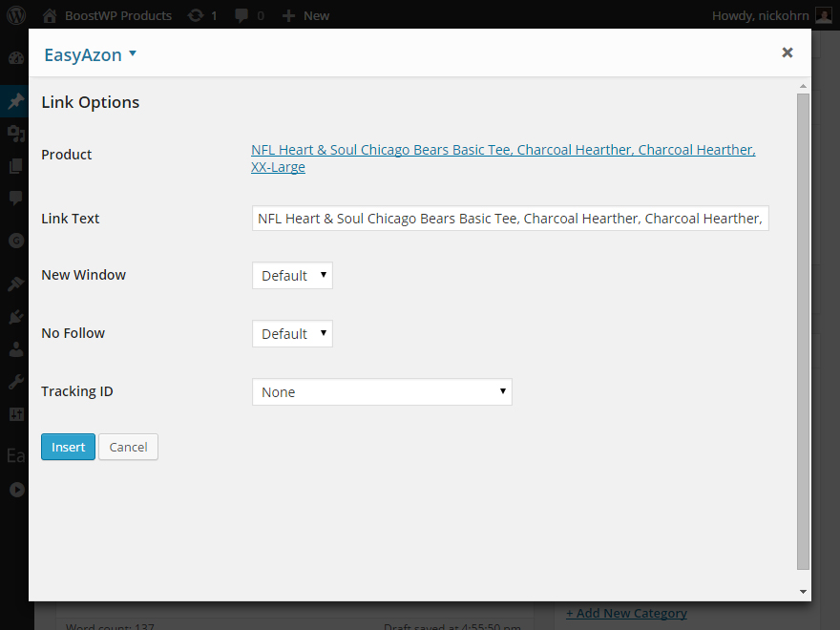Open the Dashboard sidebar icon

[x=16, y=58]
